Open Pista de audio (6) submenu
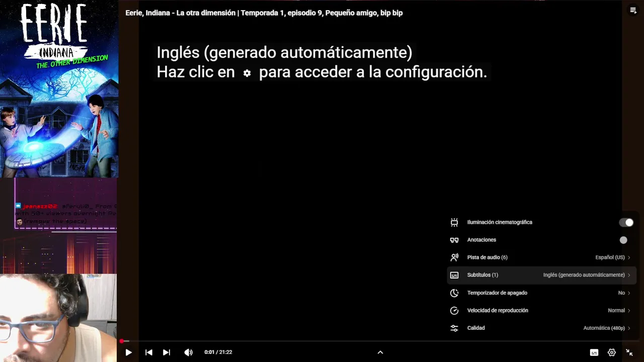 (541, 257)
